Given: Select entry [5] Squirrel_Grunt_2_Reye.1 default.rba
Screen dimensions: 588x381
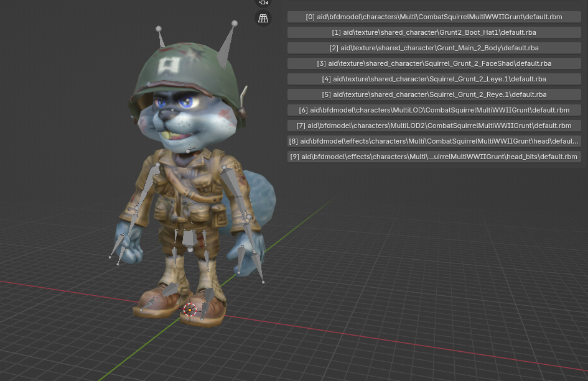Looking at the screenshot, I should [434, 94].
